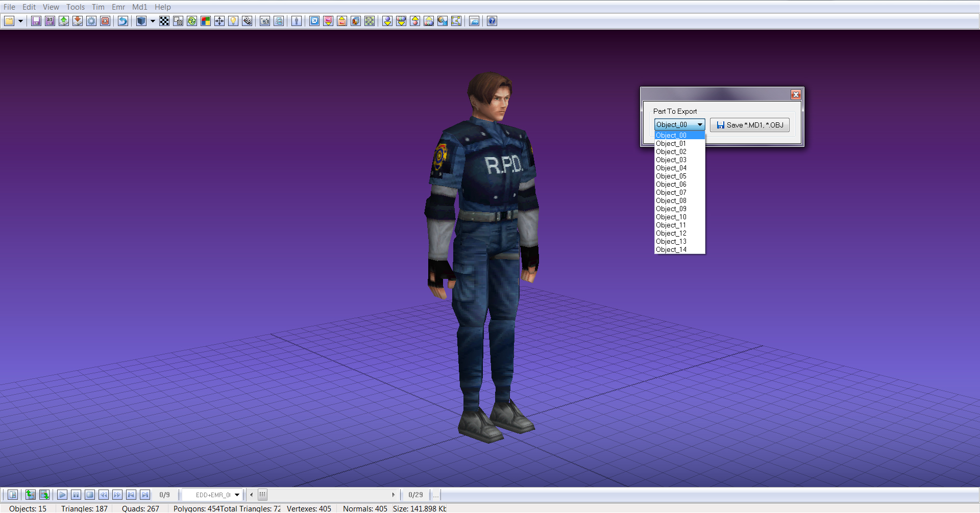The height and width of the screenshot is (513, 980).
Task: Click the film camera icon
Action: (x=248, y=21)
